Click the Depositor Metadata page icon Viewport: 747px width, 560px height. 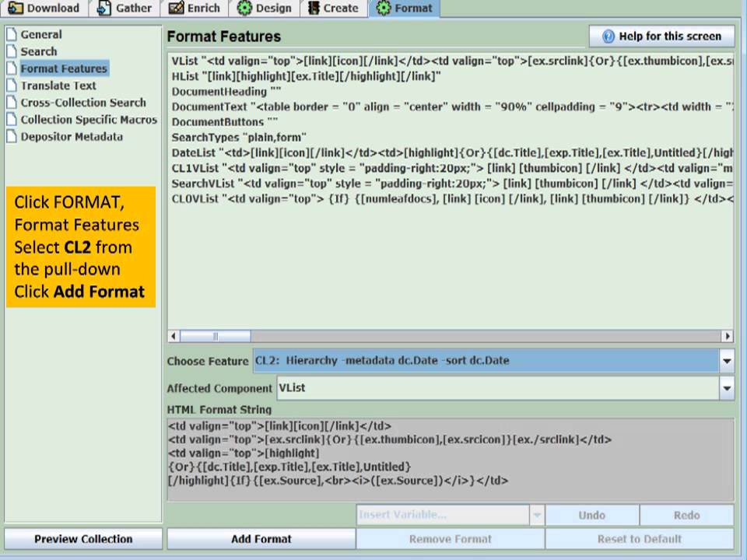click(12, 137)
